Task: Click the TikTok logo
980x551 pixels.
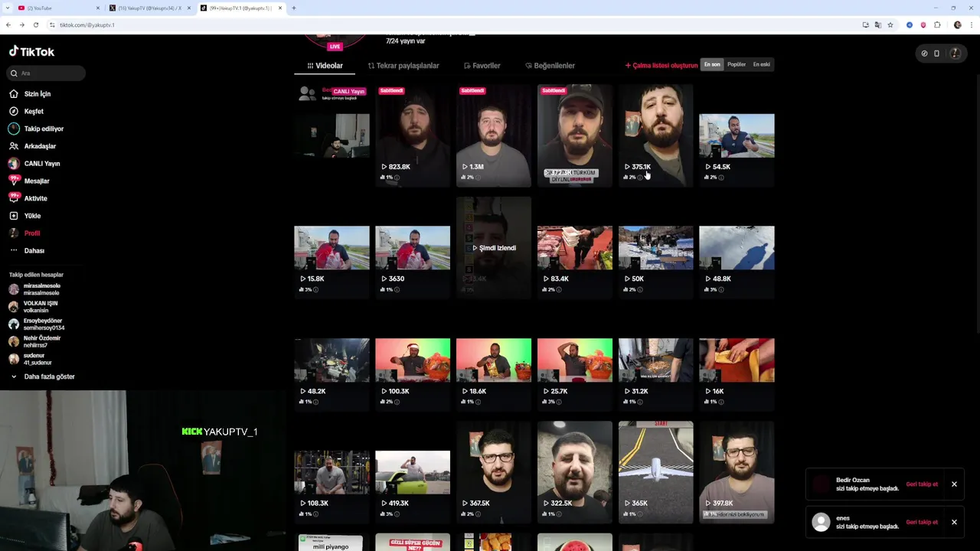Action: (x=31, y=52)
